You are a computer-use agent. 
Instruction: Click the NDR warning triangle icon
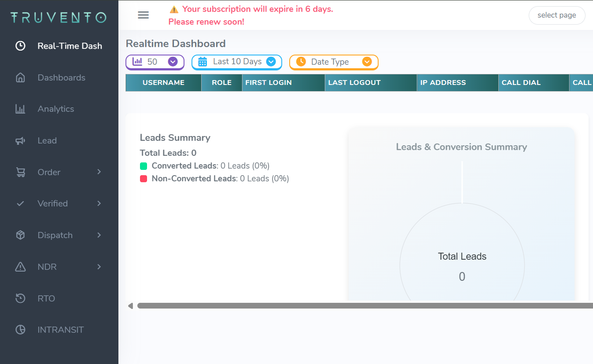(x=20, y=267)
